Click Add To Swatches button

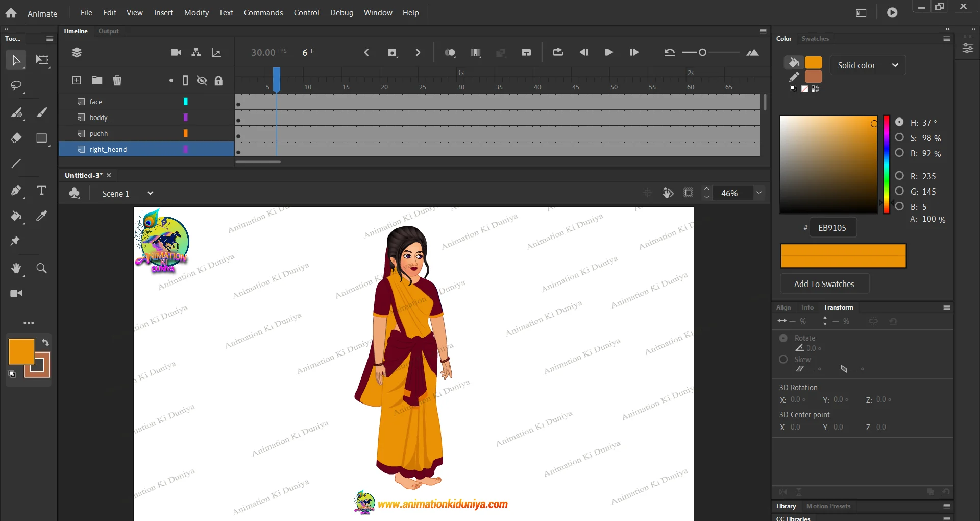(824, 284)
